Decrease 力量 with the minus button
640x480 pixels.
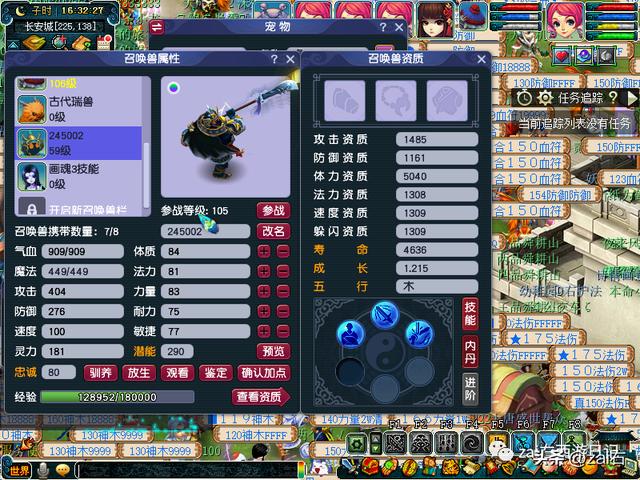(283, 292)
